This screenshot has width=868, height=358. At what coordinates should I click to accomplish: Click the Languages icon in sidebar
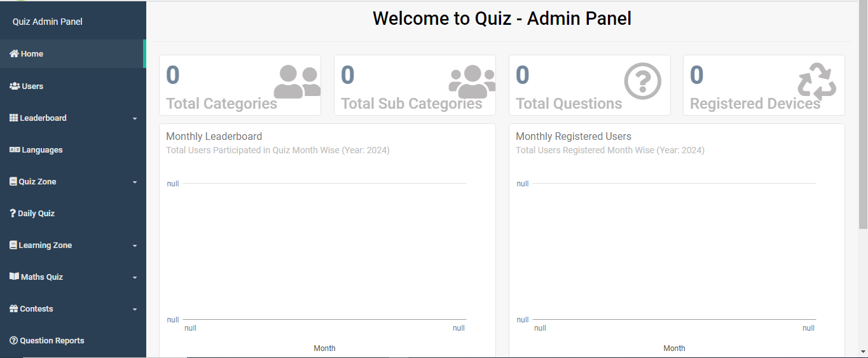pyautogui.click(x=14, y=150)
